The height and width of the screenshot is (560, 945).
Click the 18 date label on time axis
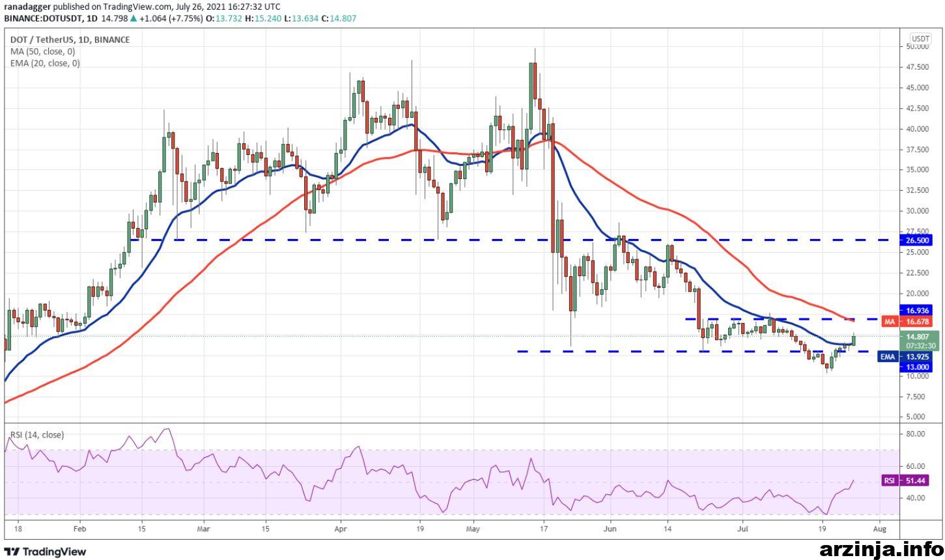[18, 529]
